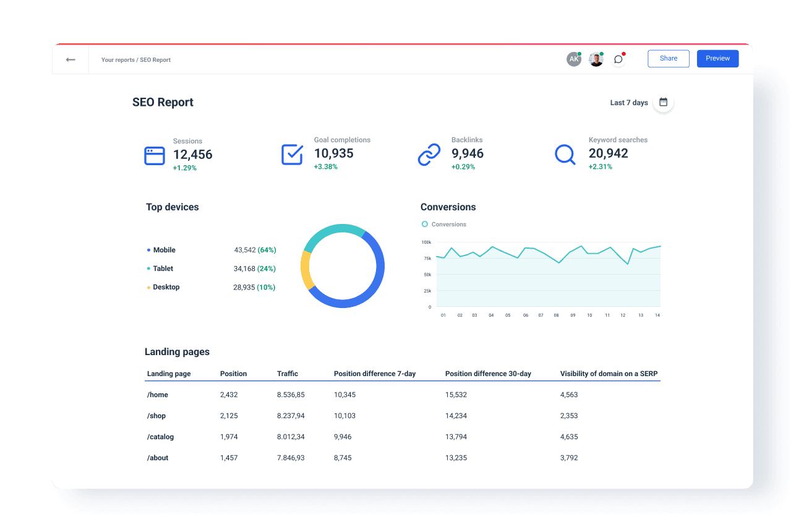This screenshot has width=804, height=532.
Task: Sort by Position column header
Action: point(233,374)
